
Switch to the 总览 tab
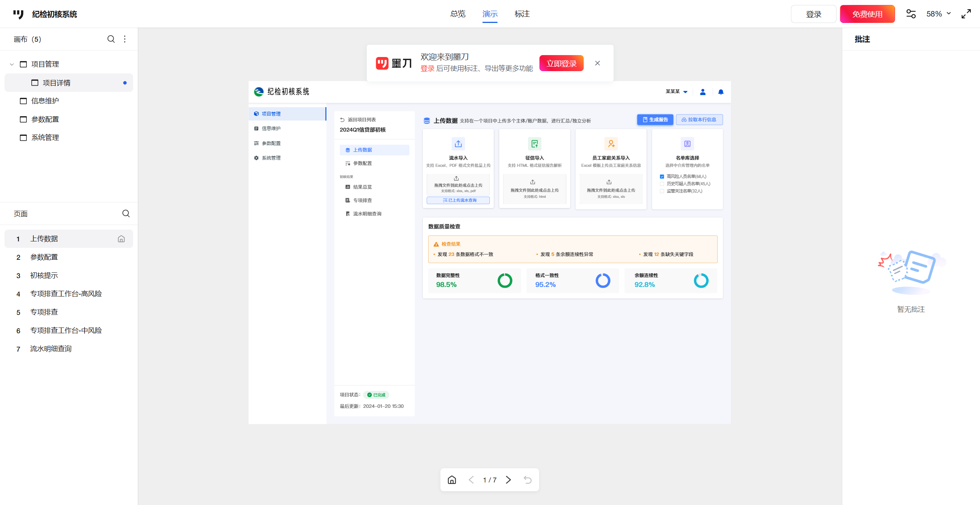pos(458,14)
